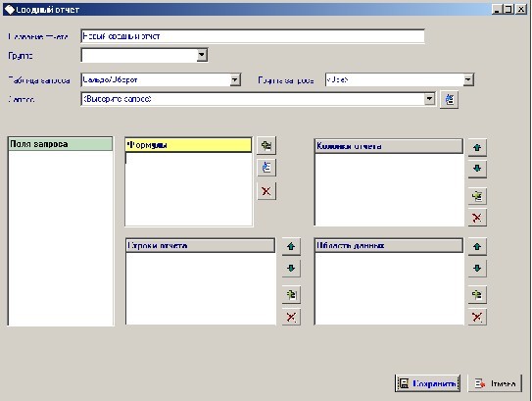The width and height of the screenshot is (532, 401).
Task: Click the Область данных list header
Action: click(389, 245)
